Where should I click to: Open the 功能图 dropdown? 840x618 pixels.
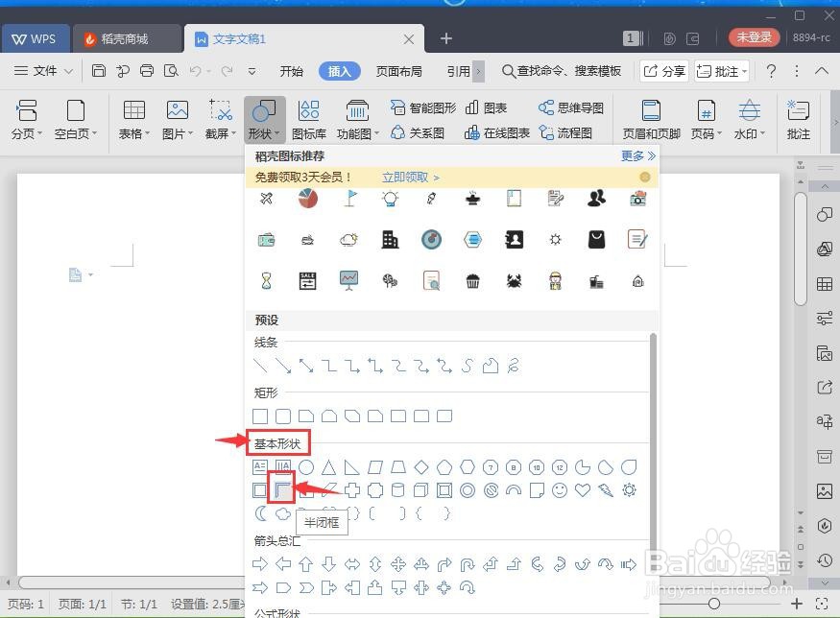358,120
